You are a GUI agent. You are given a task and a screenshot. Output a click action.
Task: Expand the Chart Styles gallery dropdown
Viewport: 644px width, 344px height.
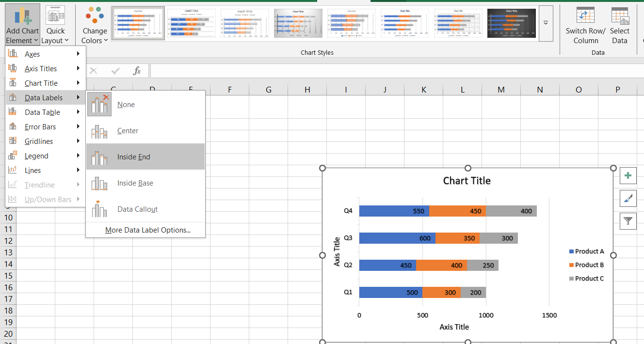pos(546,23)
